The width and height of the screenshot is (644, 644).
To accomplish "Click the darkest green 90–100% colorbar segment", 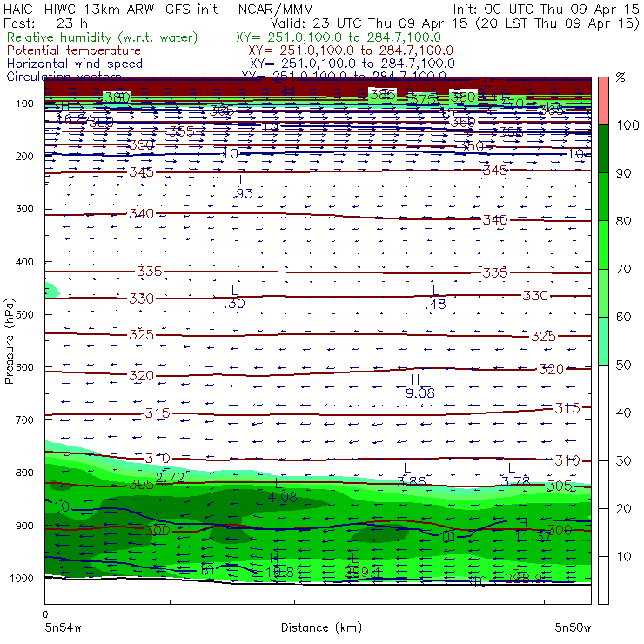I will click(603, 149).
